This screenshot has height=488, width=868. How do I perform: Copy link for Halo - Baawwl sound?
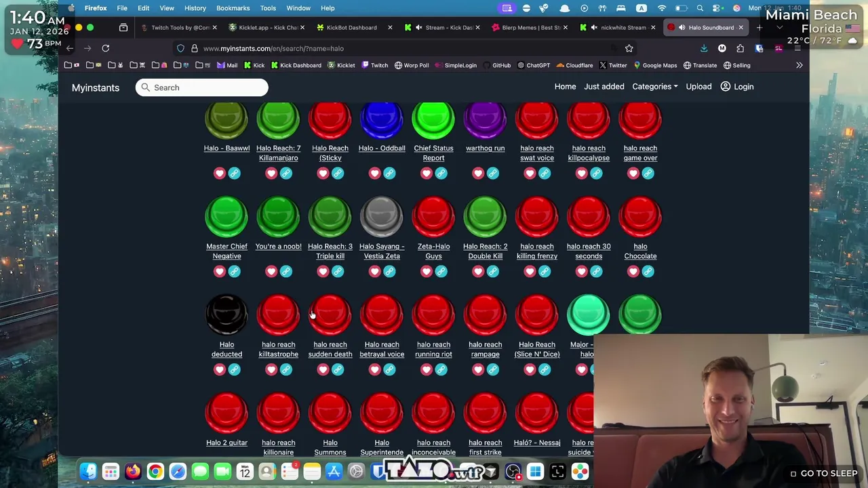234,174
